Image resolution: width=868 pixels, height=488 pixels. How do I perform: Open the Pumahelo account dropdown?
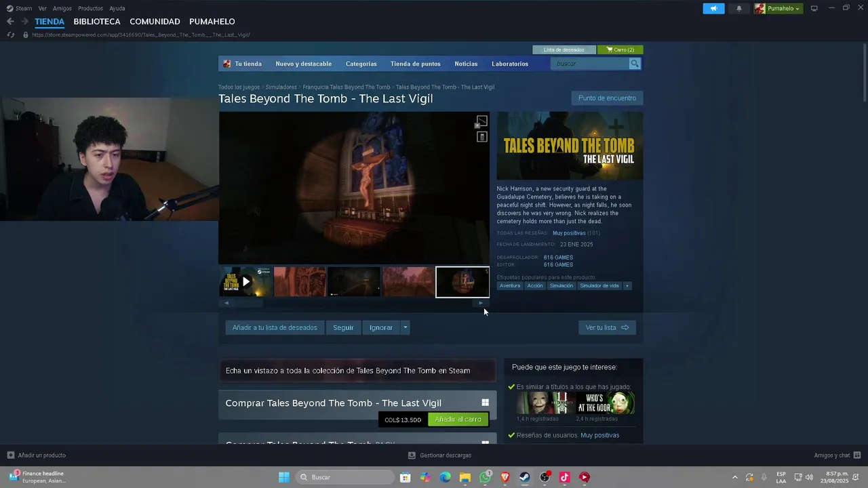[777, 8]
